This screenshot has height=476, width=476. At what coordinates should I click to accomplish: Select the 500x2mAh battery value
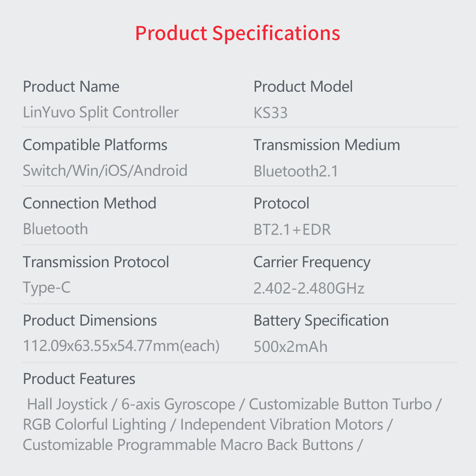point(290,347)
